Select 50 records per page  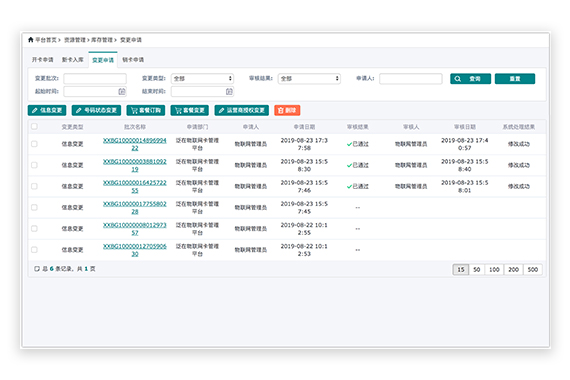click(477, 269)
